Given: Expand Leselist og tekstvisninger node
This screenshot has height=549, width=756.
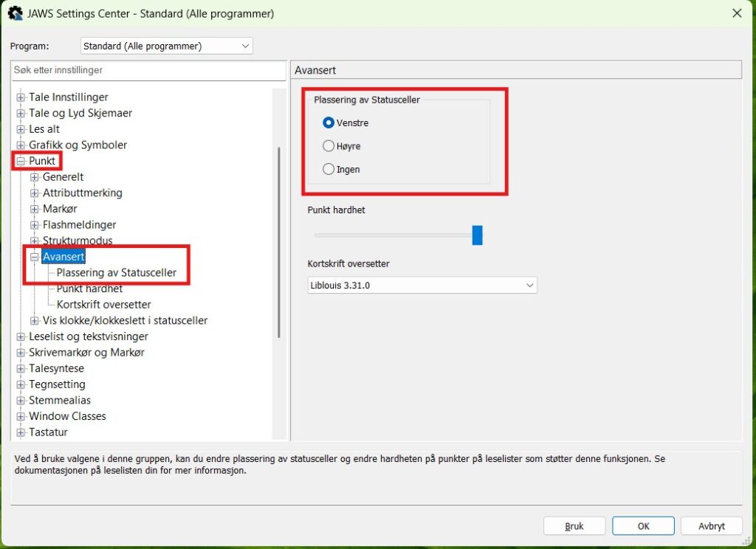Looking at the screenshot, I should [x=21, y=336].
